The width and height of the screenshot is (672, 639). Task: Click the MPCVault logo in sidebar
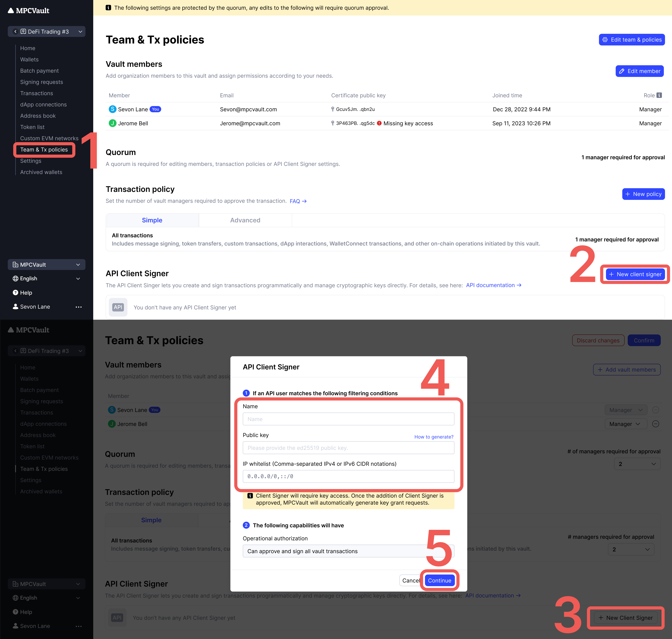pyautogui.click(x=29, y=10)
